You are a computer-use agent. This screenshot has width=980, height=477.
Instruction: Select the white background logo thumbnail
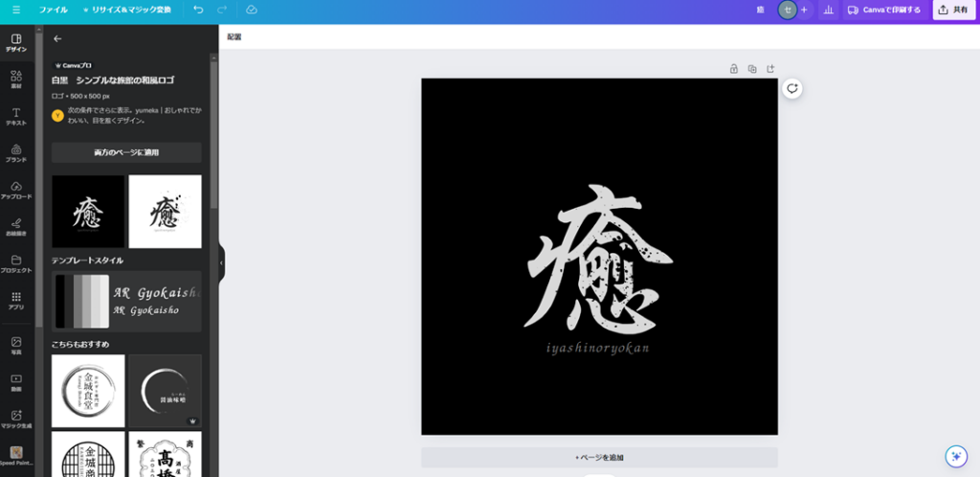165,211
